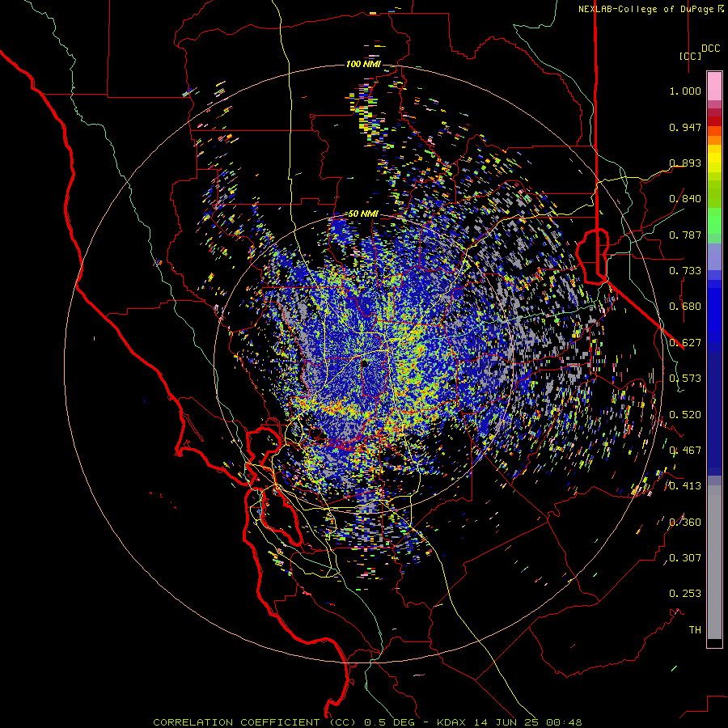Select the 0.467 color scale value
The width and height of the screenshot is (728, 728).
point(685,451)
